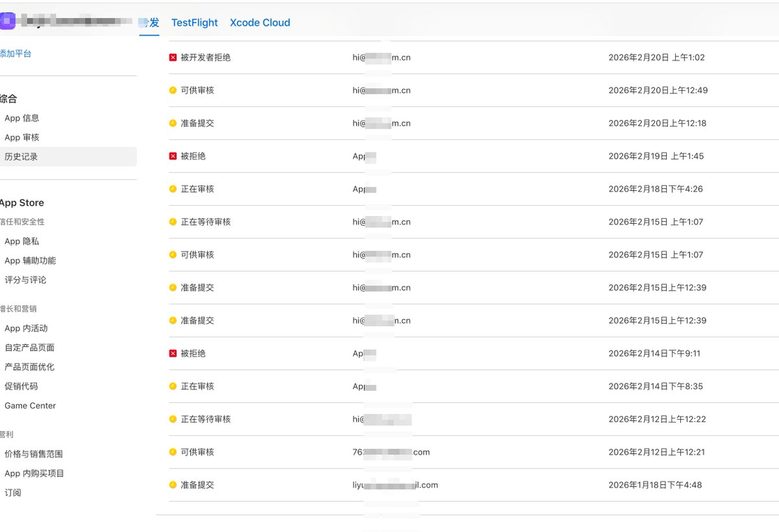
Task: Click 可供审核 status in 2月20日上午12:49 row
Action: [x=197, y=90]
